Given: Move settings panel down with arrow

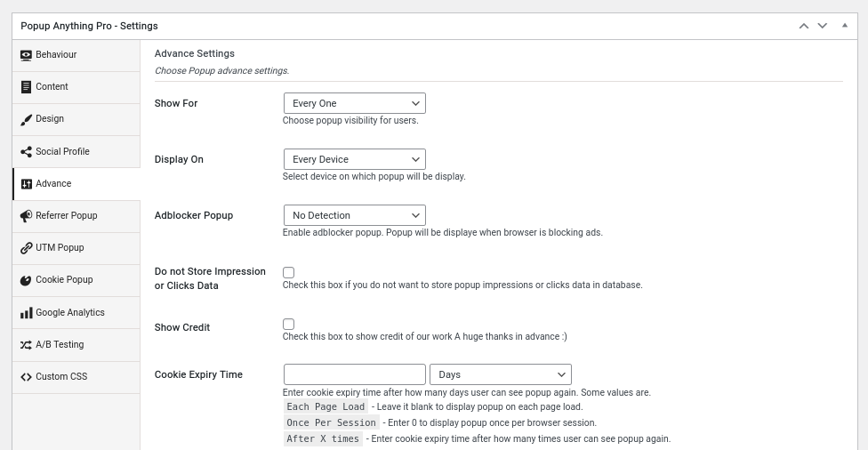Looking at the screenshot, I should click(x=823, y=26).
